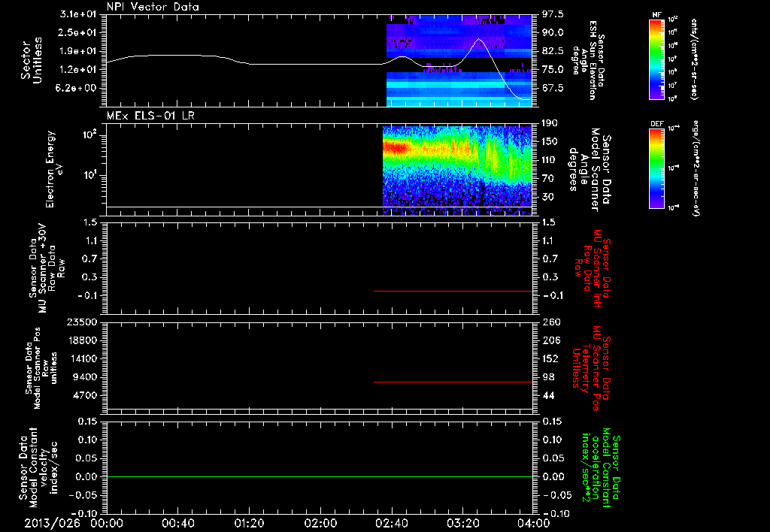Click the "4700" scanner position tick
The width and height of the screenshot is (770, 532).
(86, 395)
